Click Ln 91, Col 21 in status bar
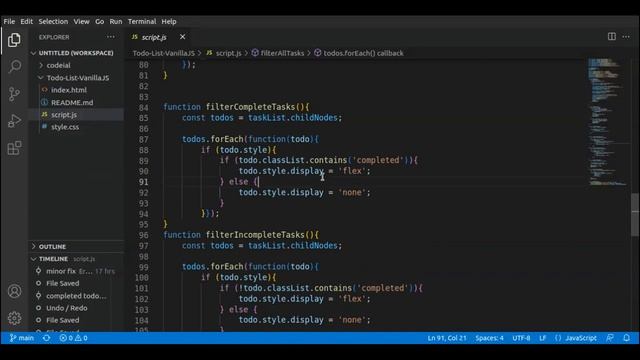The image size is (640, 360). 447,338
